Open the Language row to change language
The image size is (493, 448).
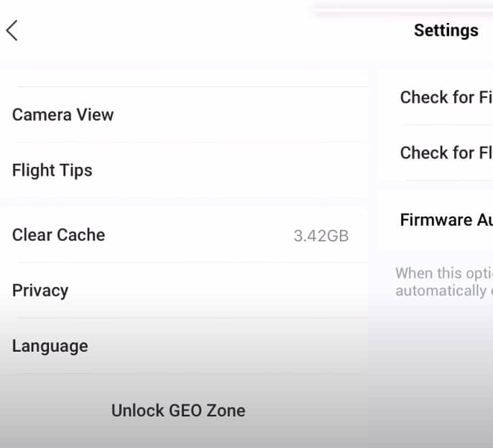pos(184,346)
